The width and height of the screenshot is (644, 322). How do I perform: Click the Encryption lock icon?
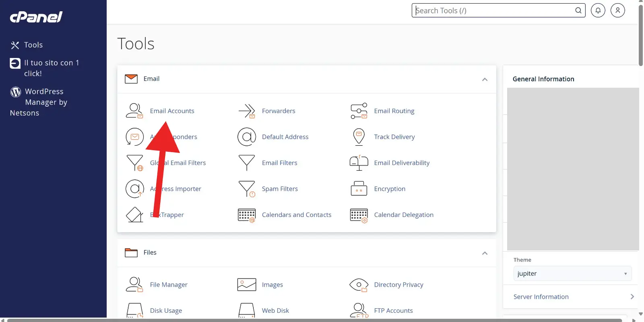pos(359,189)
